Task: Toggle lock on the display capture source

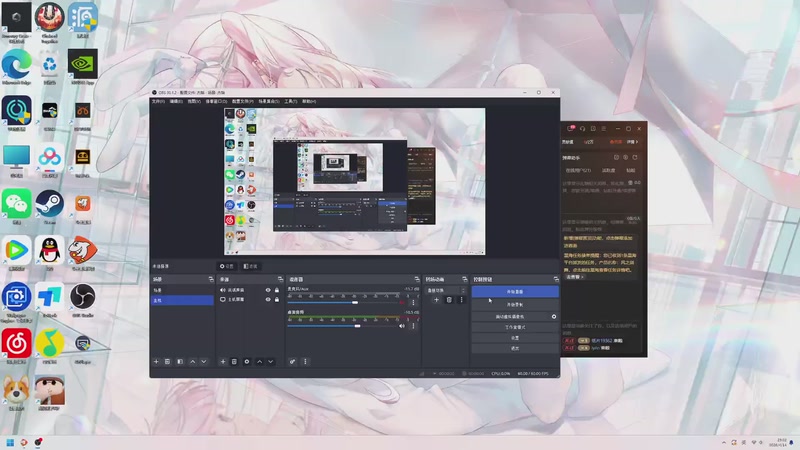Action: coord(277,299)
